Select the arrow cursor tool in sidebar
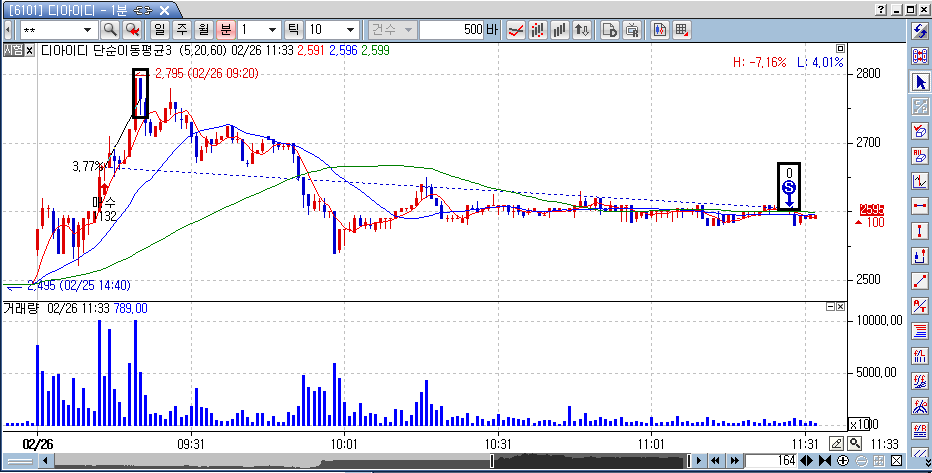The image size is (932, 473). pyautogui.click(x=920, y=81)
